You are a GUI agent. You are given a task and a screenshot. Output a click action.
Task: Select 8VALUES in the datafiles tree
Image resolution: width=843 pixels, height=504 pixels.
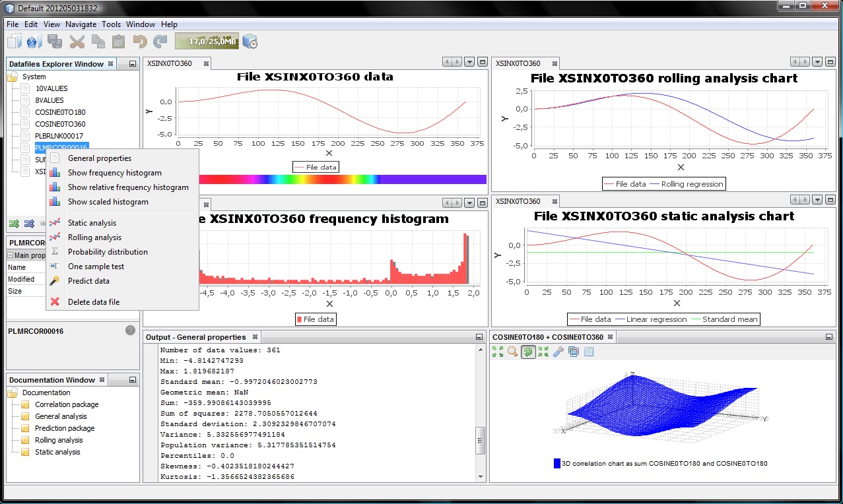[50, 100]
